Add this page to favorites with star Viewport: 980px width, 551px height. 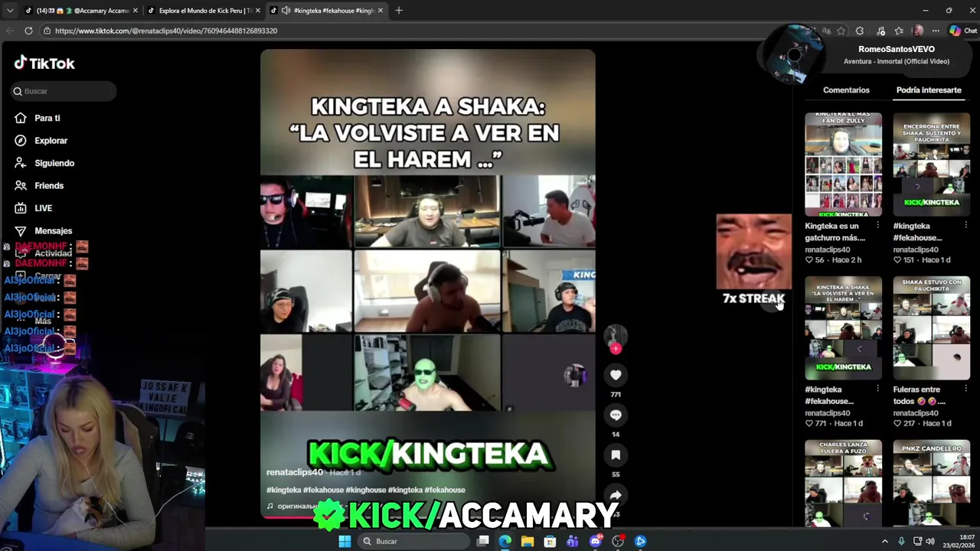tap(841, 31)
